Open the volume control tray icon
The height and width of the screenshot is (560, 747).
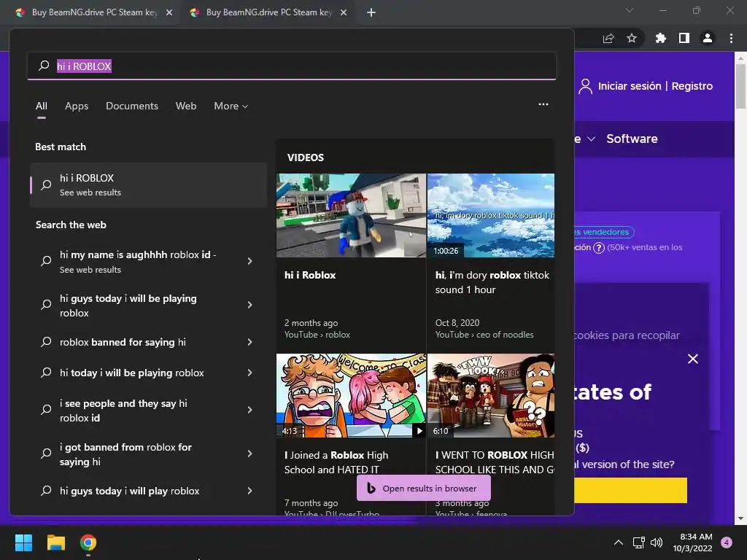(x=657, y=542)
